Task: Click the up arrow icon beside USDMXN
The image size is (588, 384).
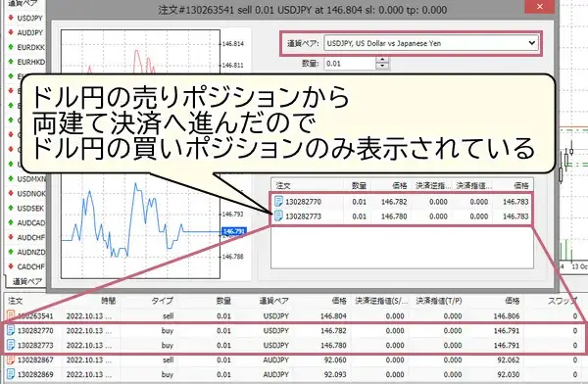Action: coord(11,179)
